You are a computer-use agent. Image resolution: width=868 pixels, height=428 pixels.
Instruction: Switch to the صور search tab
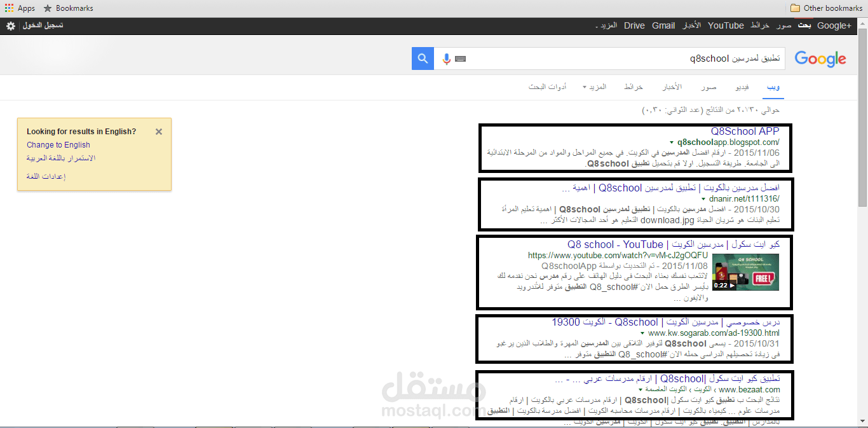click(x=709, y=86)
